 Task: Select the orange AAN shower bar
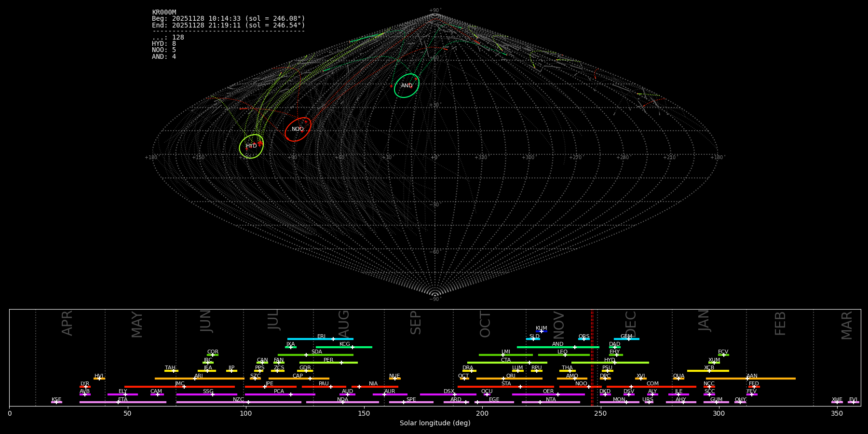pyautogui.click(x=751, y=379)
